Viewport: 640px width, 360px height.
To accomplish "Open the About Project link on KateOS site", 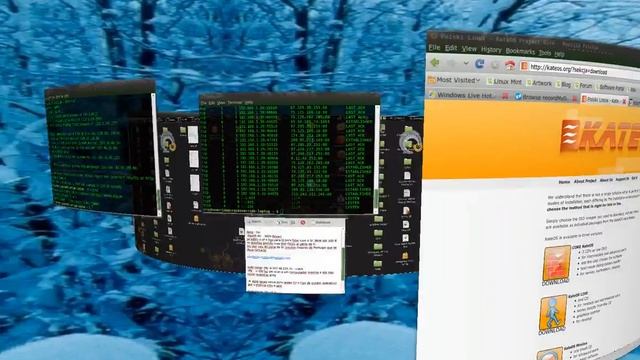I will [585, 181].
